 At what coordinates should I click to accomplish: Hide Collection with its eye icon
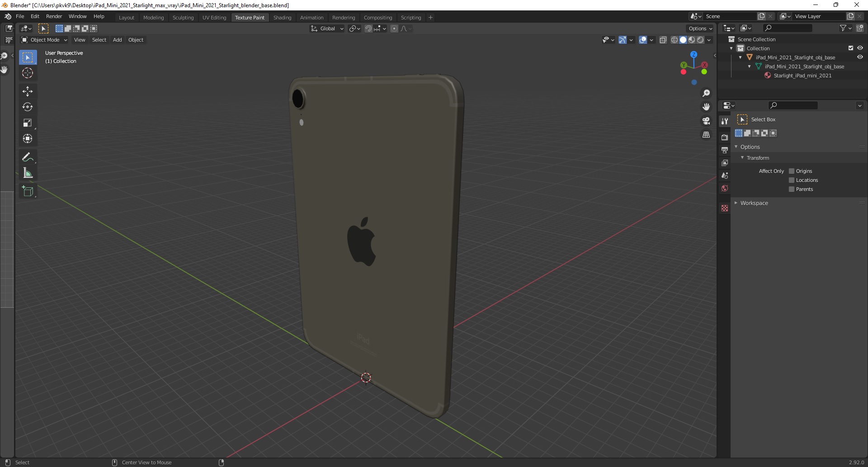click(x=860, y=48)
